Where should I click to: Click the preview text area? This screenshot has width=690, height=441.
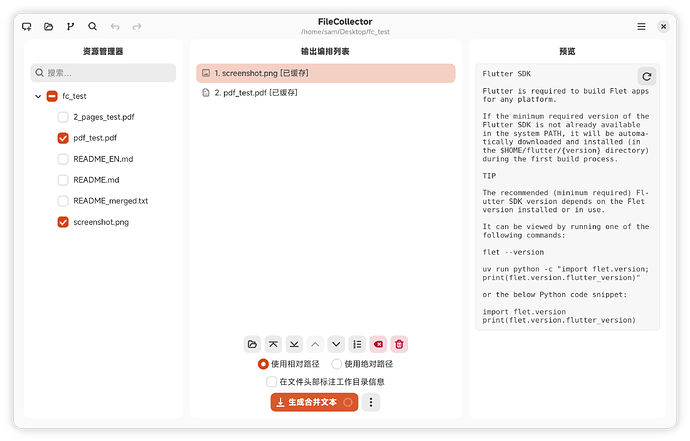567,197
